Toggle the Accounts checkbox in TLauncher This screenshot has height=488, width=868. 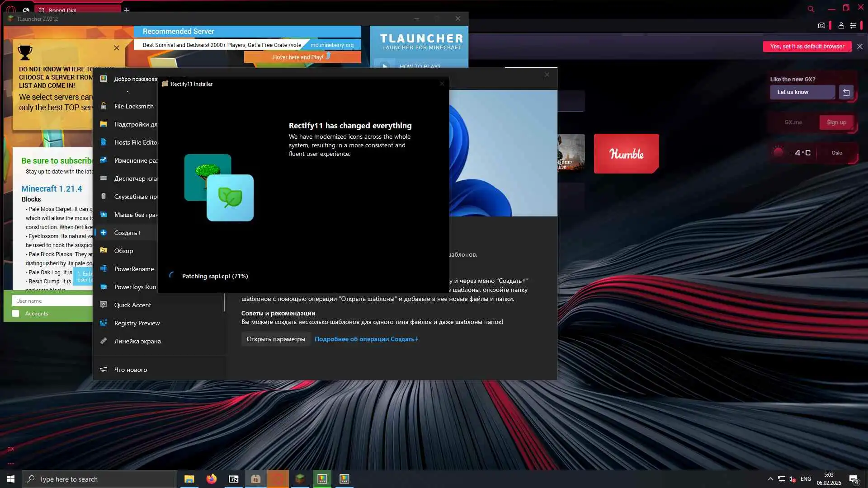tap(16, 314)
